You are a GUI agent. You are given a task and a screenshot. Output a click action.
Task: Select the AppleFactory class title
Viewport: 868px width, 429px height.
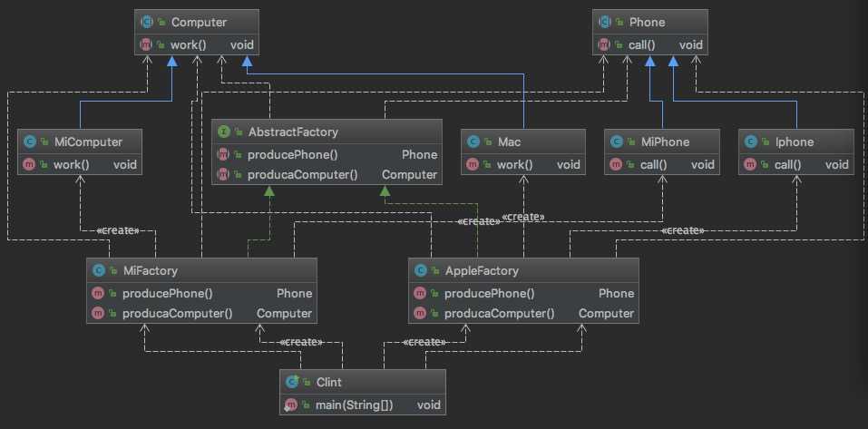(482, 270)
